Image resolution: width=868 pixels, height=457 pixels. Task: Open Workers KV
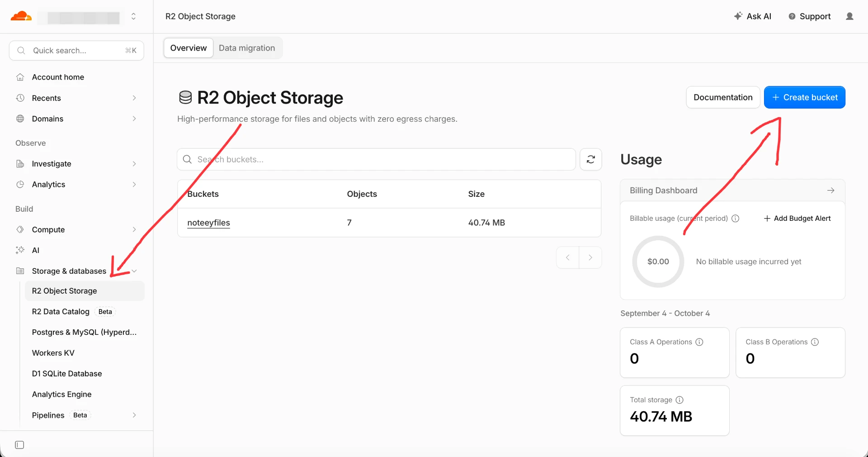[53, 353]
